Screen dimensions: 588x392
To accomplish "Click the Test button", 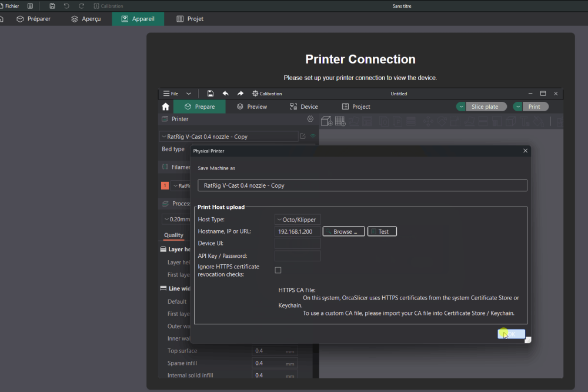I will tap(382, 232).
